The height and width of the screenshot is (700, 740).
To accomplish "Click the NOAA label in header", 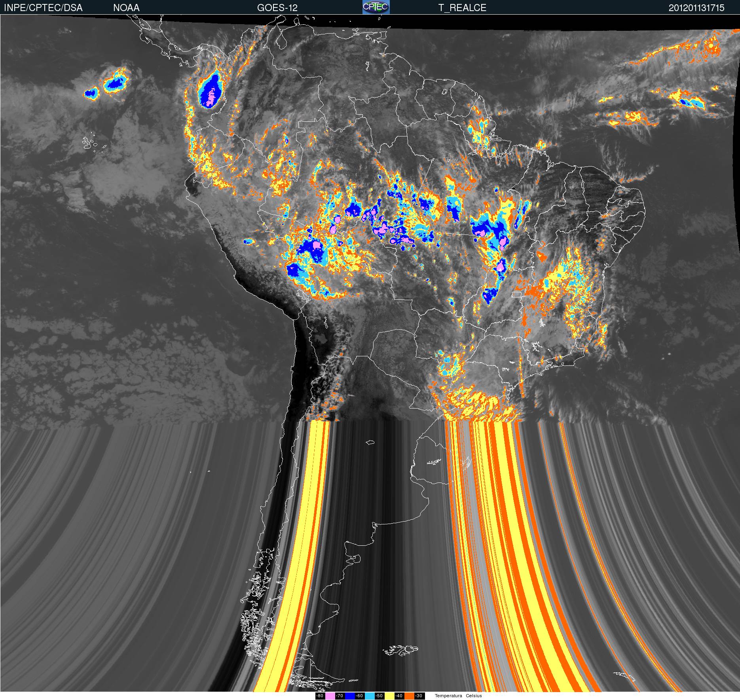I will point(126,8).
